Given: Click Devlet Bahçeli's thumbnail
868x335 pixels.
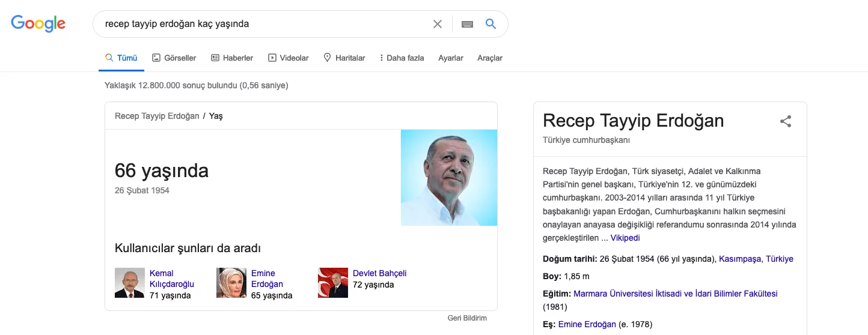Looking at the screenshot, I should [333, 283].
